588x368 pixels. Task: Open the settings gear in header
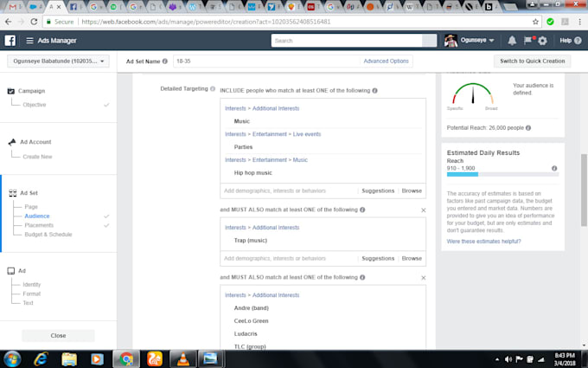[x=542, y=40]
